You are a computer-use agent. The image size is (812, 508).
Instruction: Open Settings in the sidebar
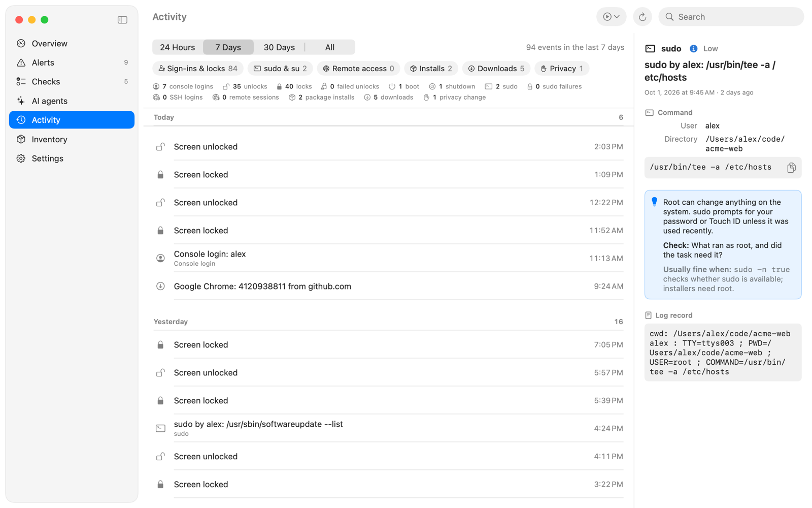point(72,158)
